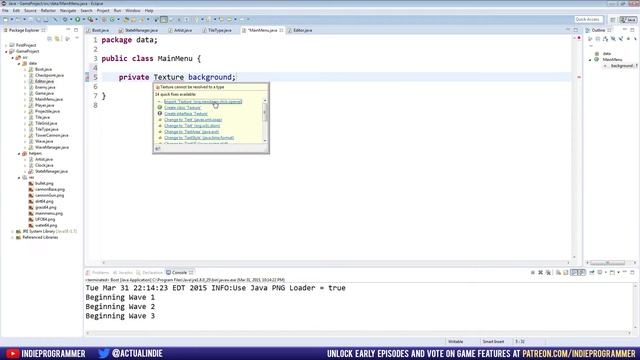Collapse the helpers package node
640x360 pixels.
19,153
